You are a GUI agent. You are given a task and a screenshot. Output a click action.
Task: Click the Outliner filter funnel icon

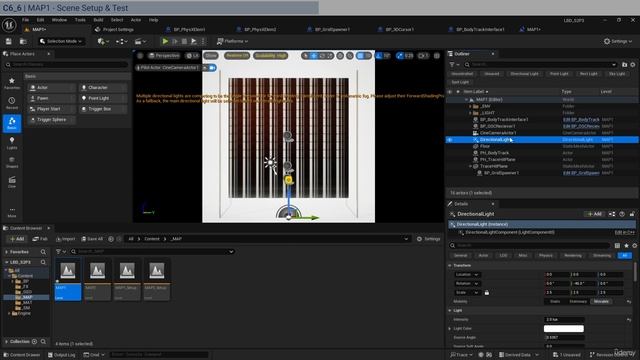click(x=452, y=64)
